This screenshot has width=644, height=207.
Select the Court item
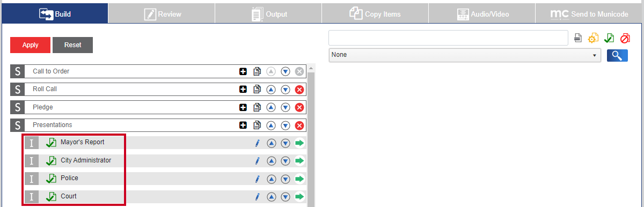69,196
